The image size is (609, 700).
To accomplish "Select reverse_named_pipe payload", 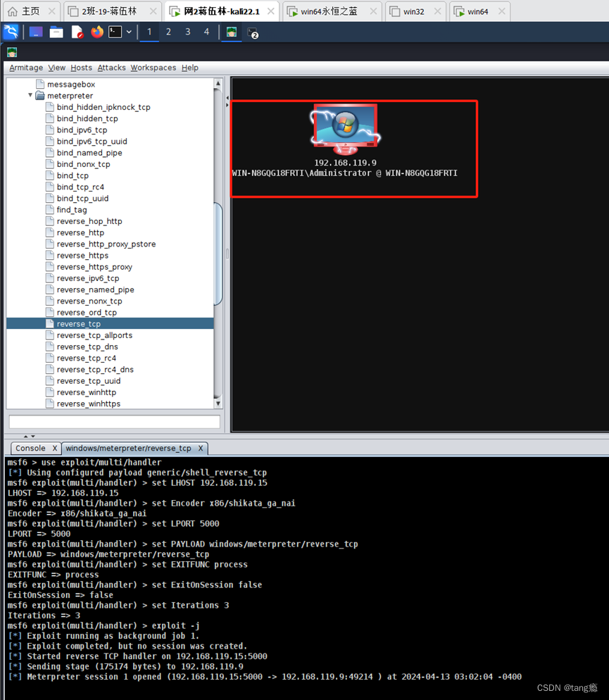I will 95,289.
